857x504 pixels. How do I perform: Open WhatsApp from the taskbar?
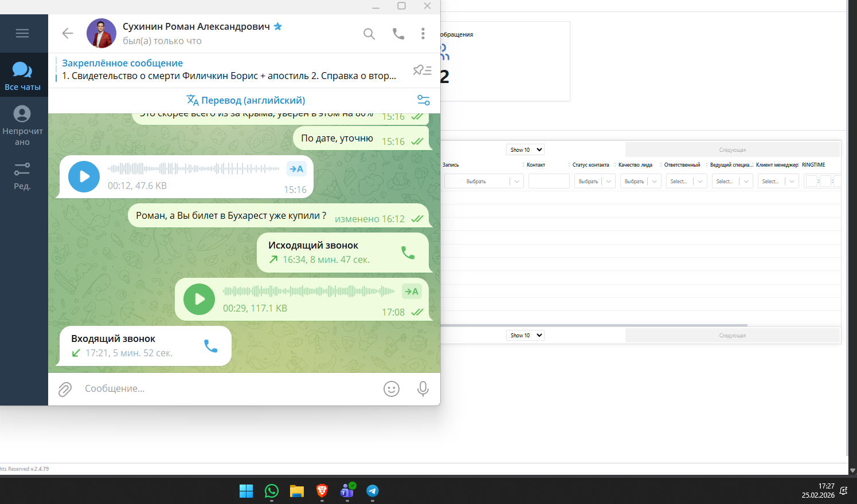click(271, 491)
